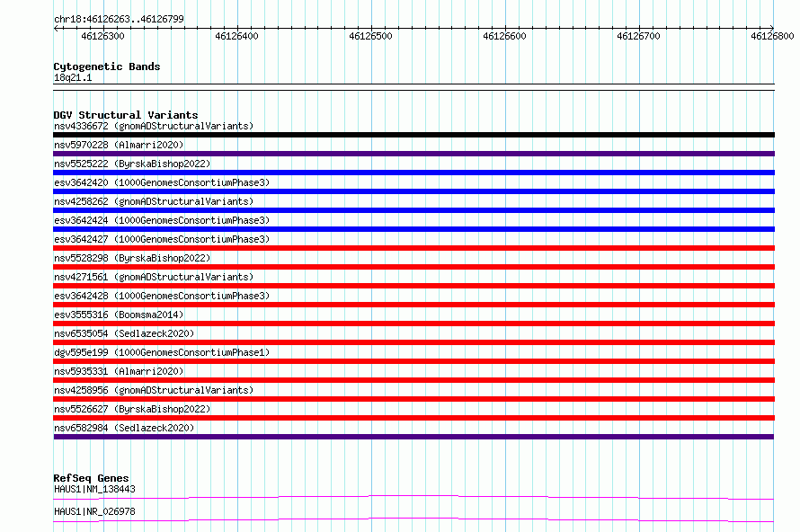Screen dimensions: 800x532
Task: Open variant esv3642428 label
Action: pos(162,296)
